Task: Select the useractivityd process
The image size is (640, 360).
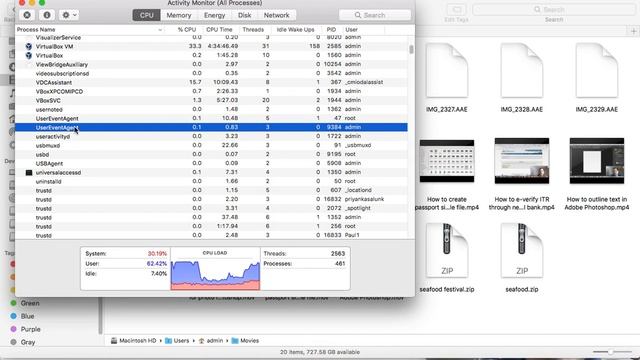Action: click(211, 136)
